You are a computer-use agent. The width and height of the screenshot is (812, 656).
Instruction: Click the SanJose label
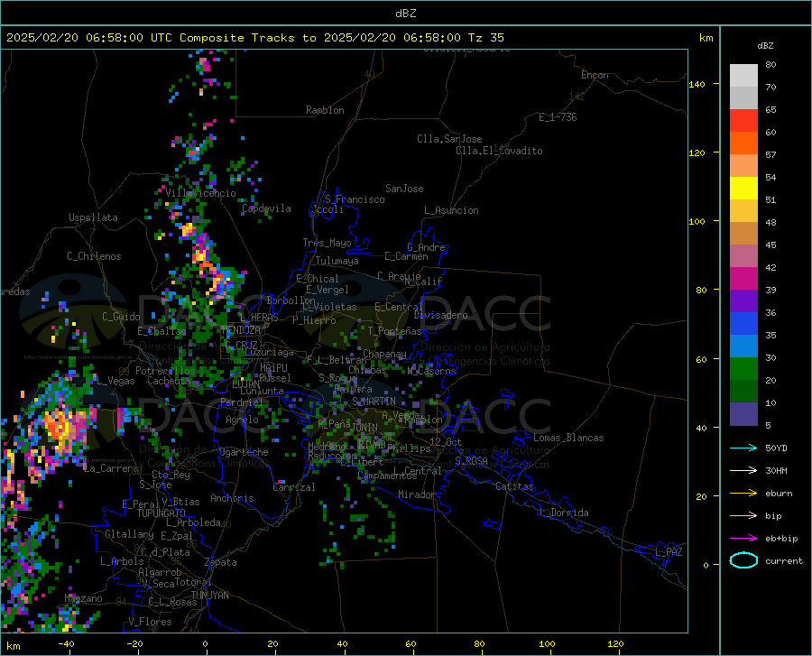pos(404,189)
